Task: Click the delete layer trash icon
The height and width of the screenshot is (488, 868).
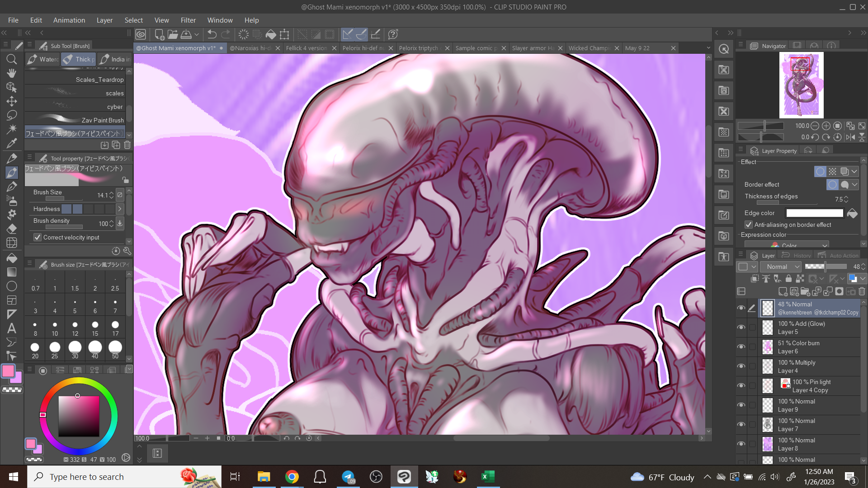Action: (862, 291)
